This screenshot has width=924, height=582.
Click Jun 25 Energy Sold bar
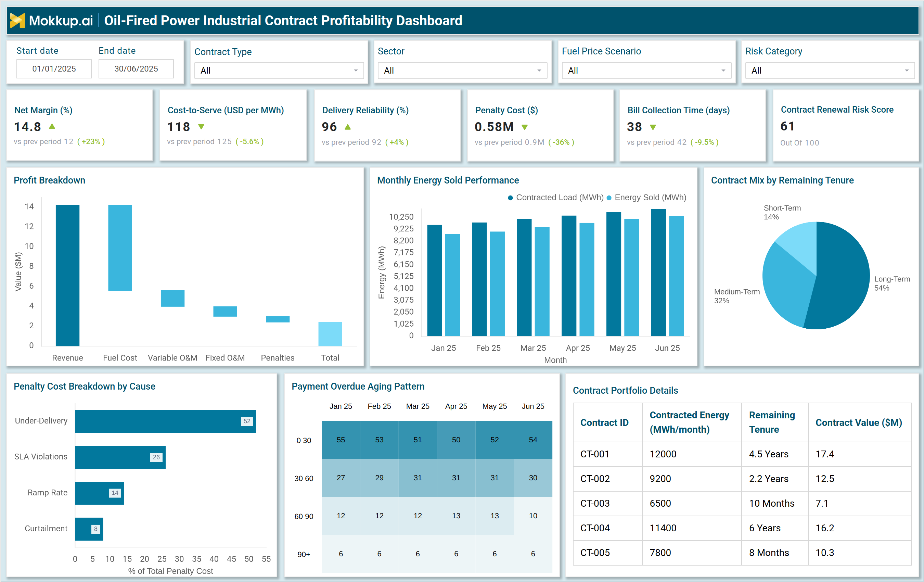click(677, 276)
